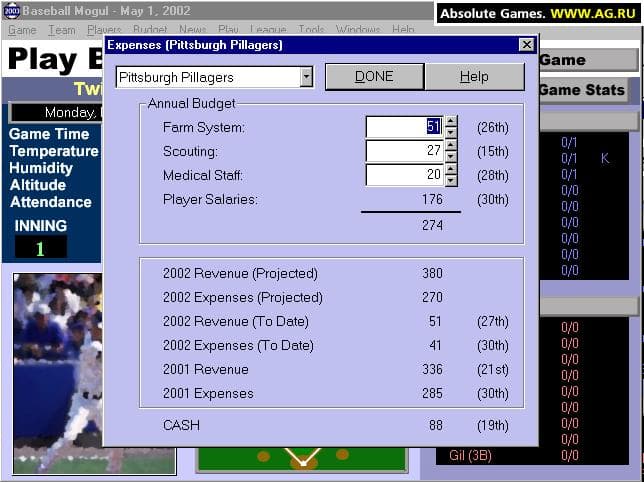Open the News menu

(193, 30)
